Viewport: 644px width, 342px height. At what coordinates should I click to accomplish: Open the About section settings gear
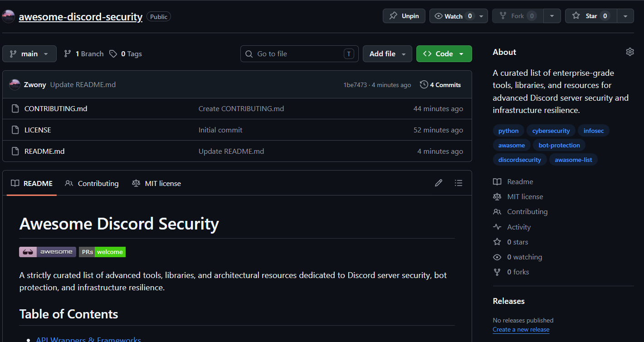pyautogui.click(x=629, y=52)
